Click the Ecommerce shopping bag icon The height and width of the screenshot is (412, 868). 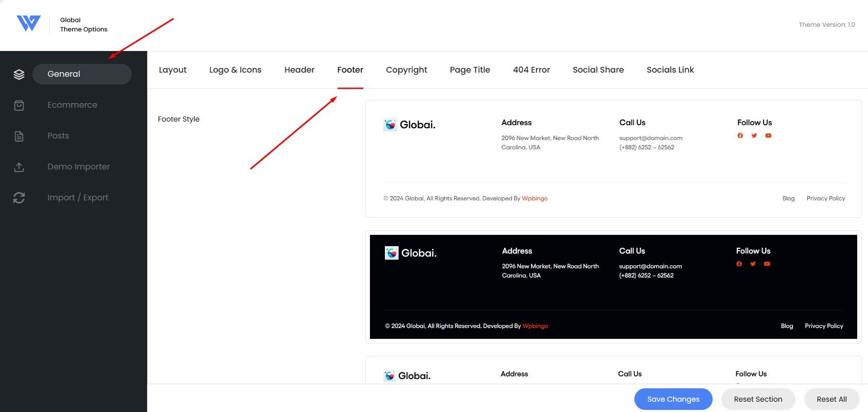19,105
